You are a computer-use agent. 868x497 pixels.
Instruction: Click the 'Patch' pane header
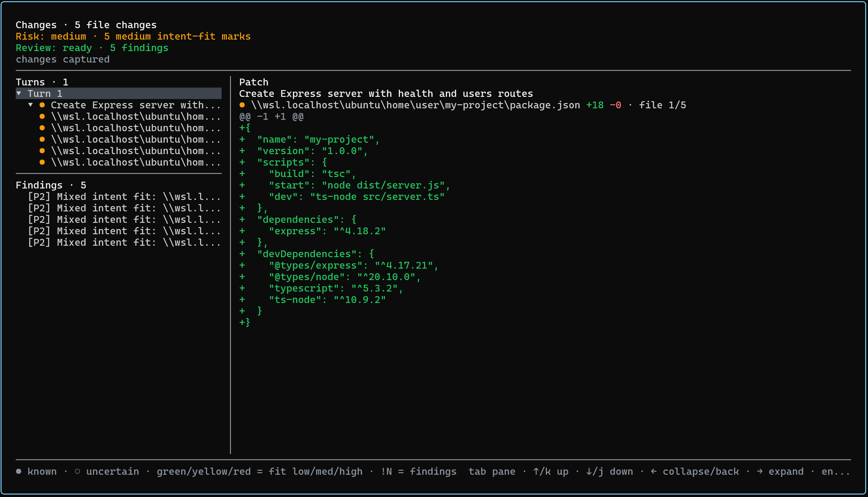click(x=254, y=82)
